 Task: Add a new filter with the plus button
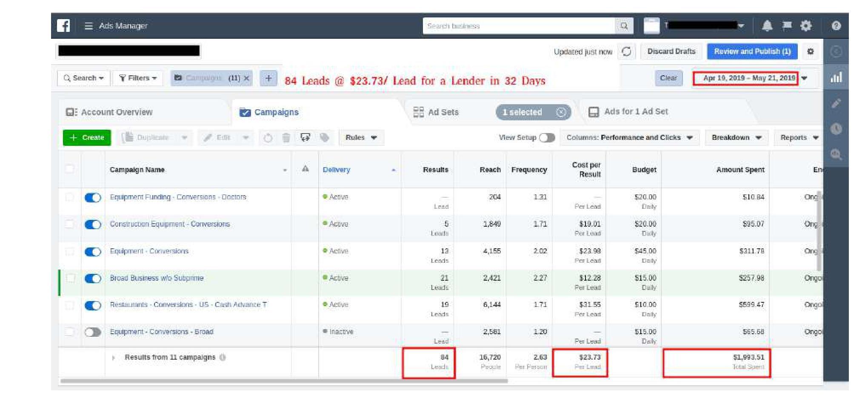click(x=268, y=78)
